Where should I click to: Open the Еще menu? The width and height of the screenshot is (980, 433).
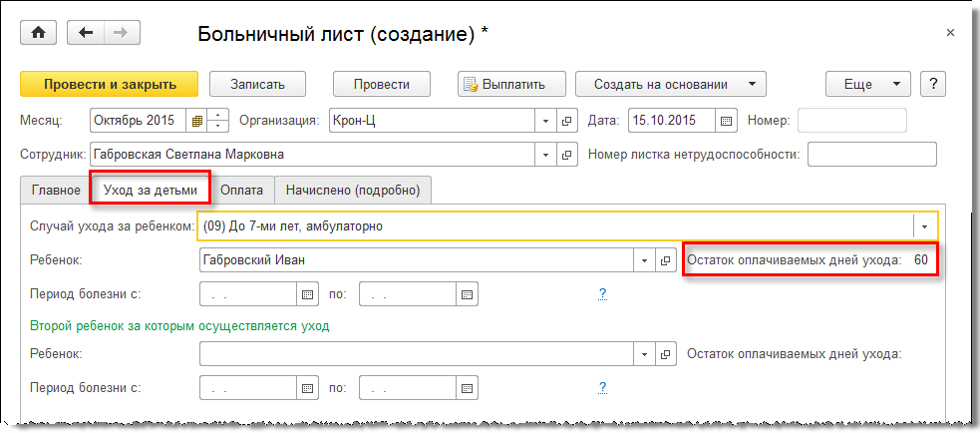coord(867,85)
